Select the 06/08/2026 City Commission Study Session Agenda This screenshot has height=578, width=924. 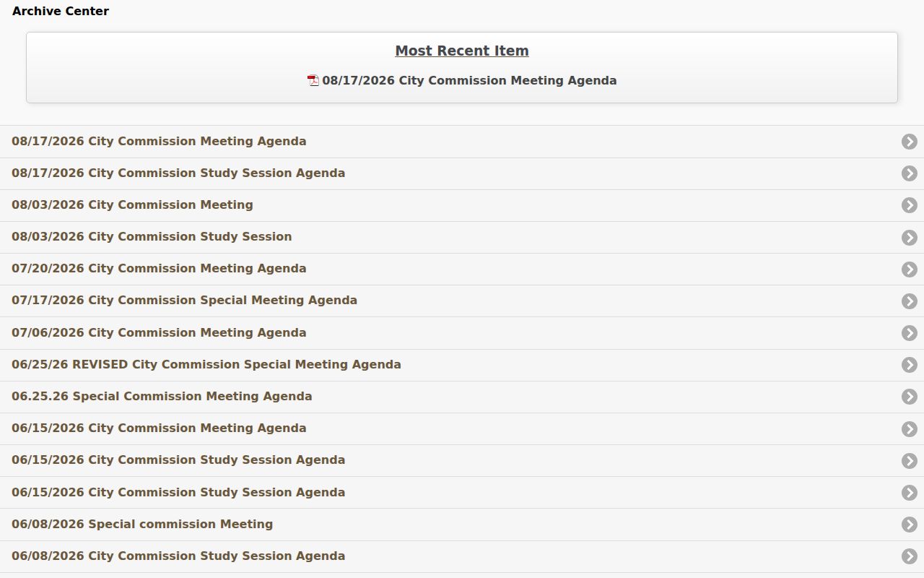point(178,556)
